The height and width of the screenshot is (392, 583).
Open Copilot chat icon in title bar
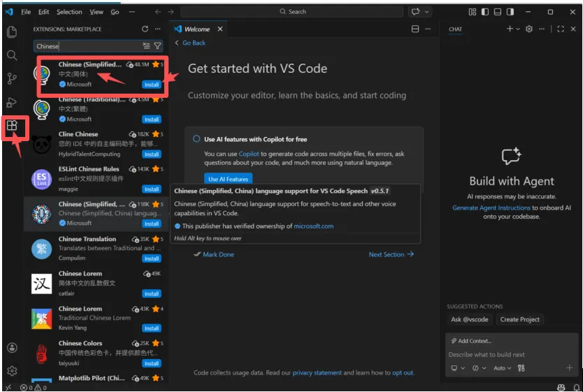point(416,11)
